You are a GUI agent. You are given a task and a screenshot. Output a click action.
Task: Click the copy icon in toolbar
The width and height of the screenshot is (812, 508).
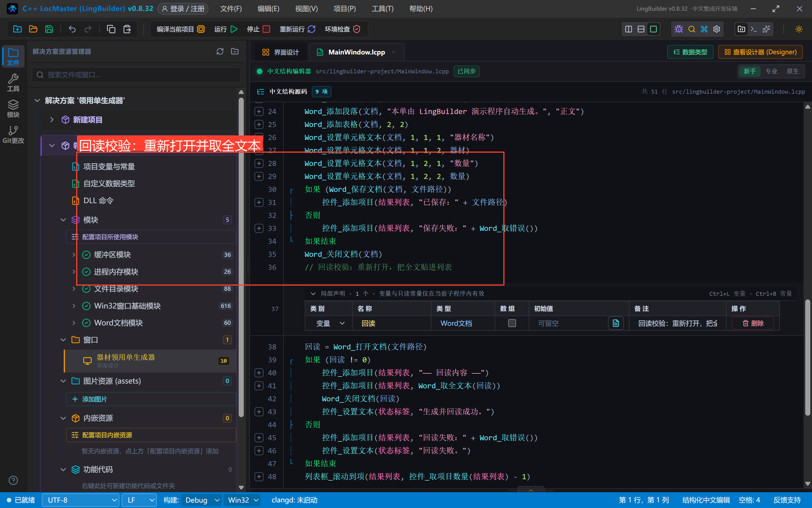[x=111, y=29]
